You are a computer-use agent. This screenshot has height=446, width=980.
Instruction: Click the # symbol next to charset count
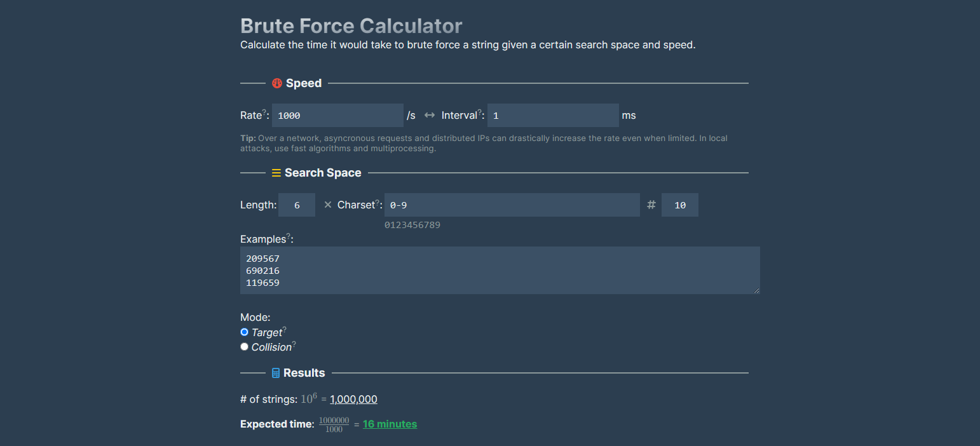(650, 205)
